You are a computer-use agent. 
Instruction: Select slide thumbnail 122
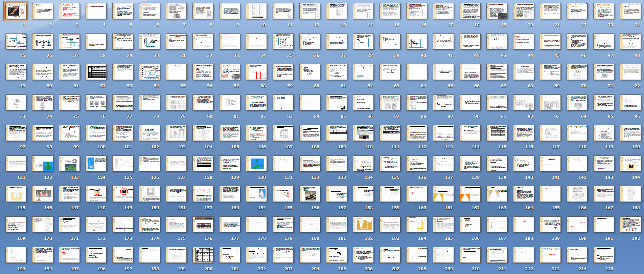tap(43, 164)
